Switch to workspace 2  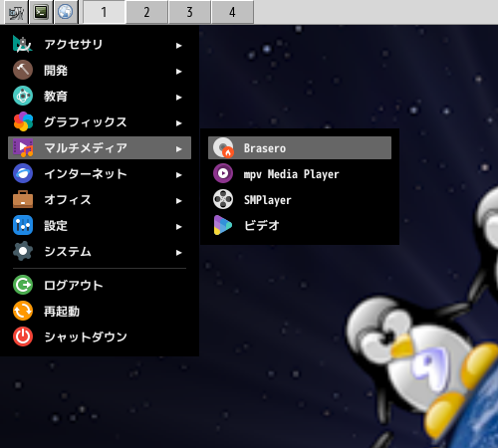[x=146, y=12]
